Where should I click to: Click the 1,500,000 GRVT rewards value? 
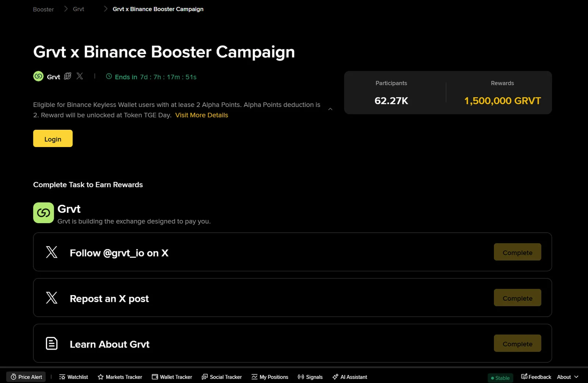(502, 101)
